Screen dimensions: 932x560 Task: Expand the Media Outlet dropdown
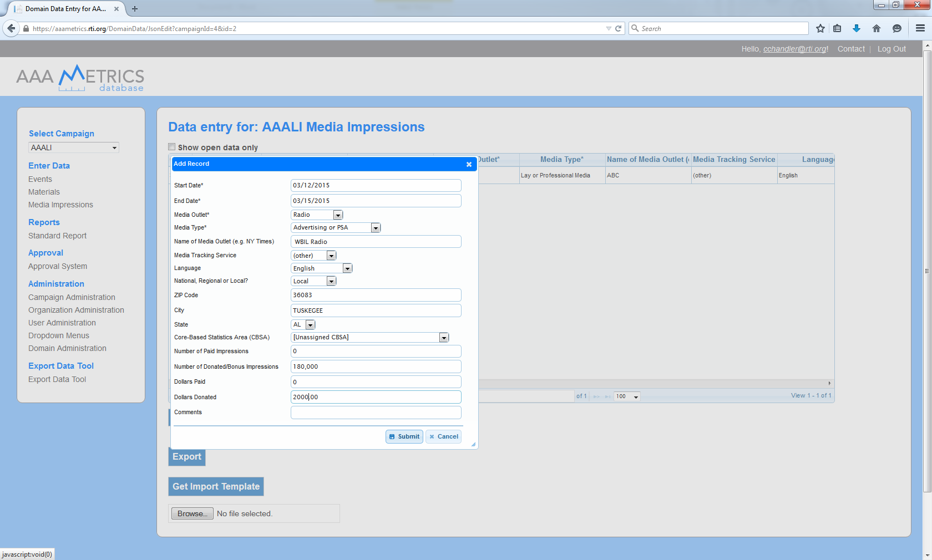pos(337,215)
